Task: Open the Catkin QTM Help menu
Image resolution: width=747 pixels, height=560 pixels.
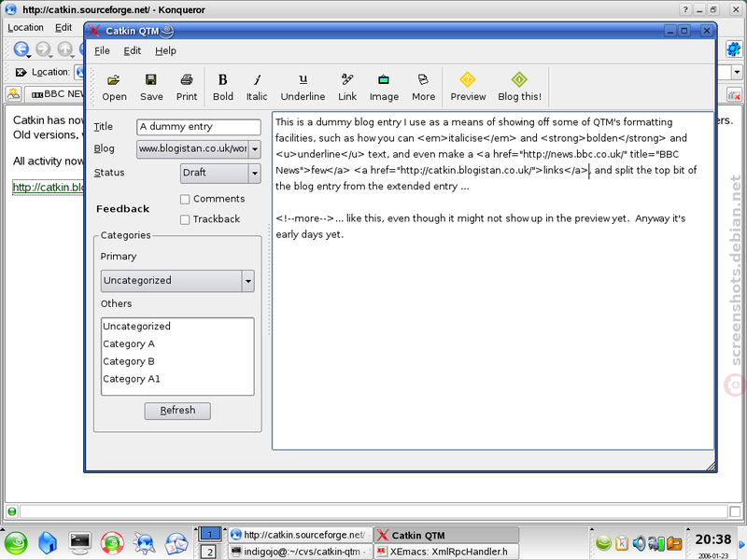Action: point(165,50)
